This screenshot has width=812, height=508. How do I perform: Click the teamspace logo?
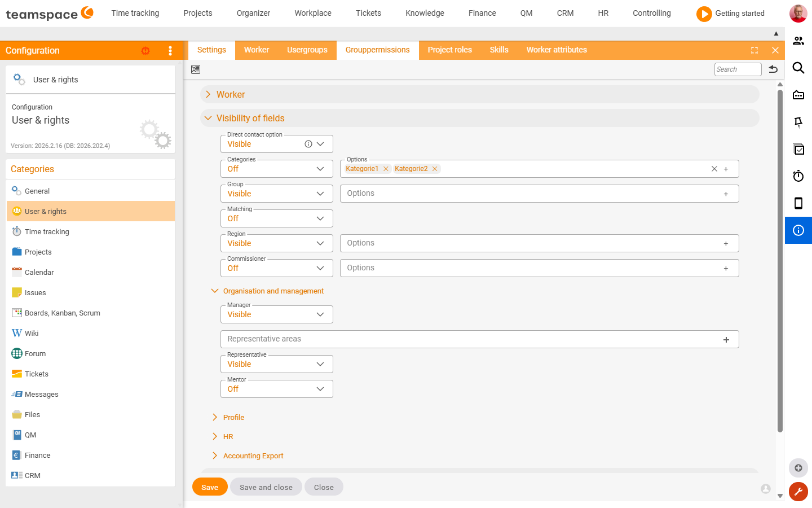pyautogui.click(x=49, y=13)
